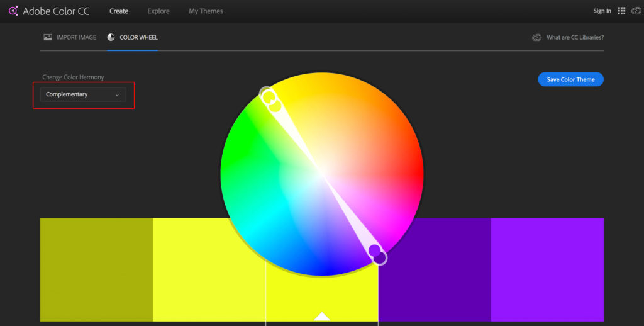This screenshot has width=644, height=326.
Task: Select the Color Wheel tab label
Action: [x=138, y=38]
